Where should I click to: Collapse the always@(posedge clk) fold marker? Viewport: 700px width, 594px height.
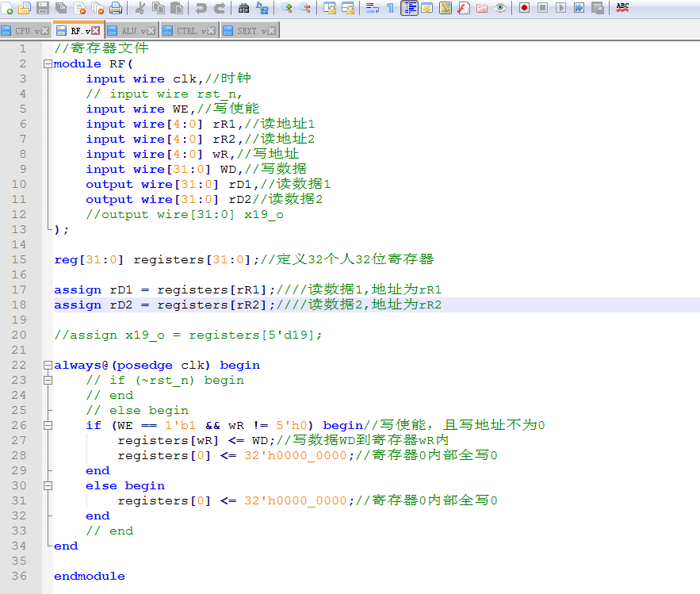point(48,366)
